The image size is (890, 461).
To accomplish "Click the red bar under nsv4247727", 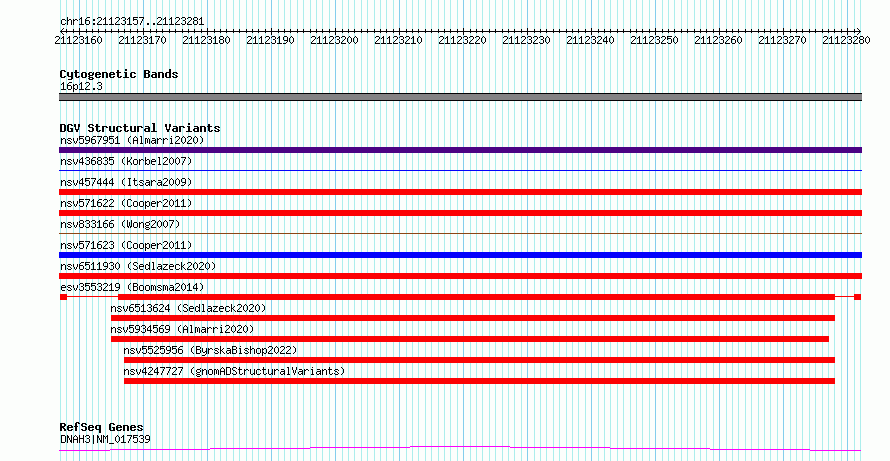I will click(480, 381).
